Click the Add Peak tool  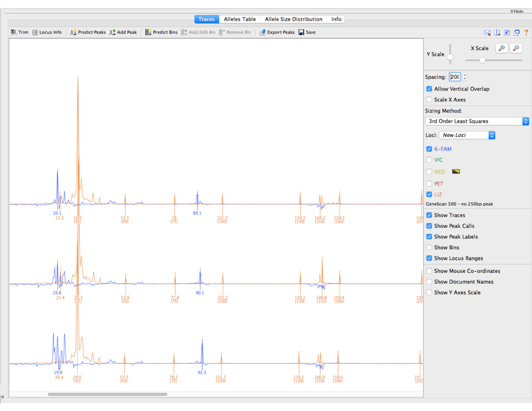click(123, 32)
